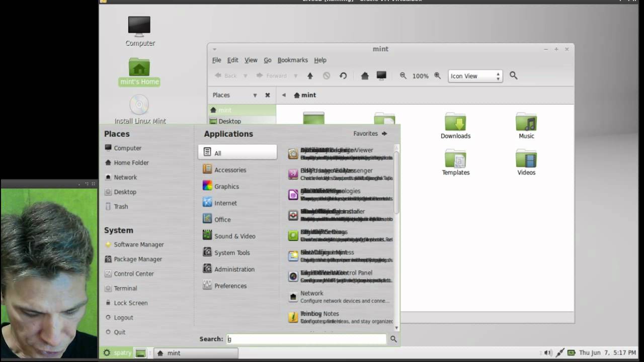Click the show desktop panel icon
The image size is (644, 362).
141,353
